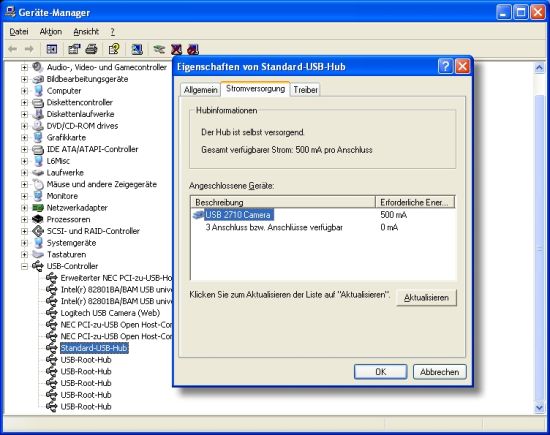Viewport: 550px width, 435px height.
Task: Click the Beschreibung column header
Action: pos(283,202)
